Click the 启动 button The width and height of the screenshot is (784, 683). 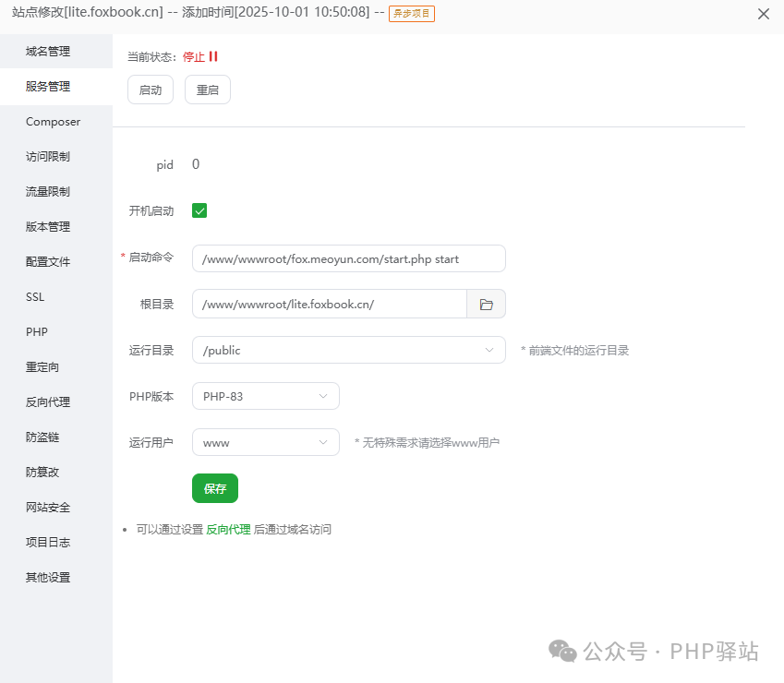point(151,90)
